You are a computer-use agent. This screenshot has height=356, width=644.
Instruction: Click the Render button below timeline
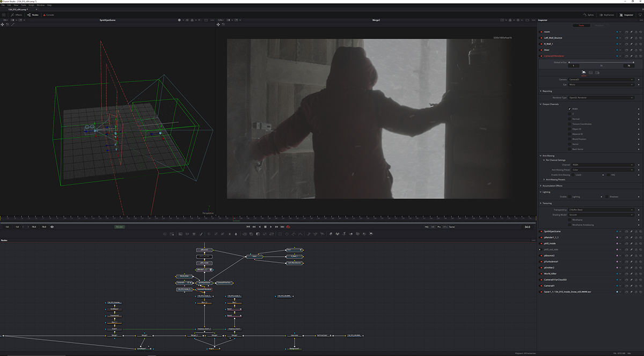point(120,227)
